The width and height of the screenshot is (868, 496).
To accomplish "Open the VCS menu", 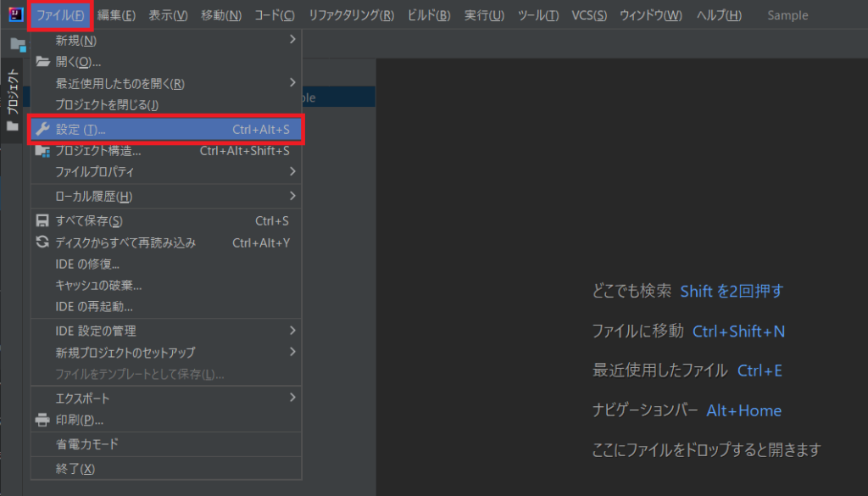I will click(589, 15).
